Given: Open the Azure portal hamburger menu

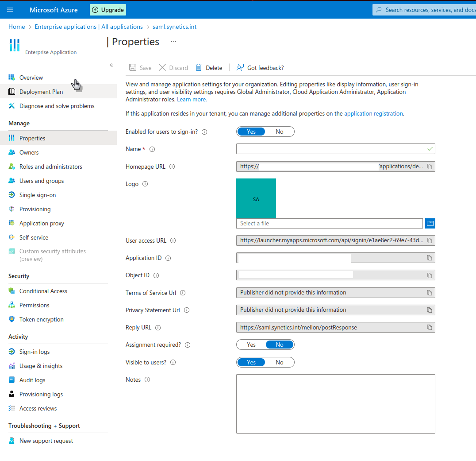Looking at the screenshot, I should coord(10,10).
